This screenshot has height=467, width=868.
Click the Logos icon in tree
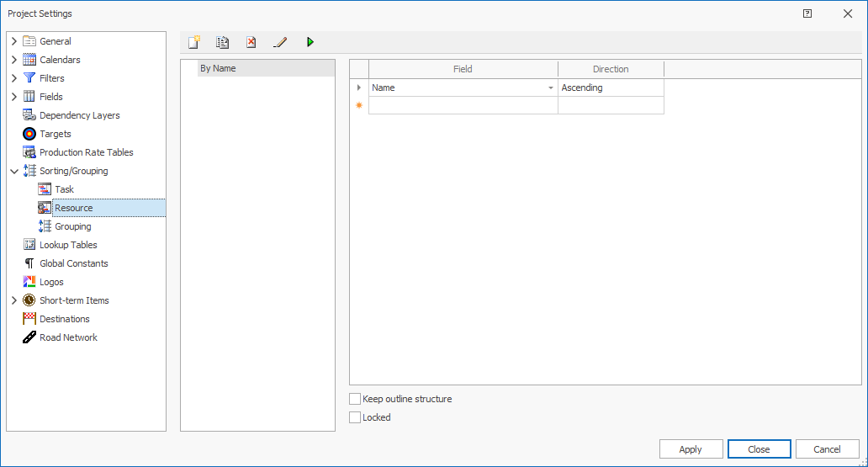point(29,282)
